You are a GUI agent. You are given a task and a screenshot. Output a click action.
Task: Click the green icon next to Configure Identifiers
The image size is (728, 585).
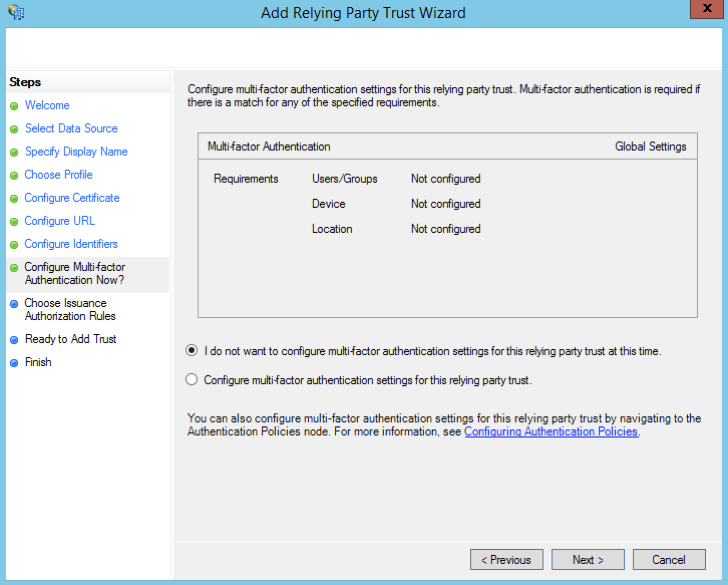click(x=14, y=244)
